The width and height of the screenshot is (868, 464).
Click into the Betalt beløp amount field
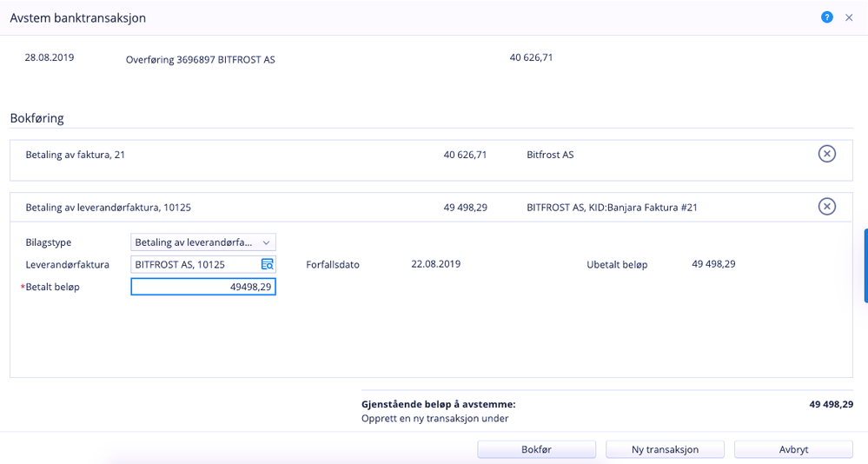point(203,287)
